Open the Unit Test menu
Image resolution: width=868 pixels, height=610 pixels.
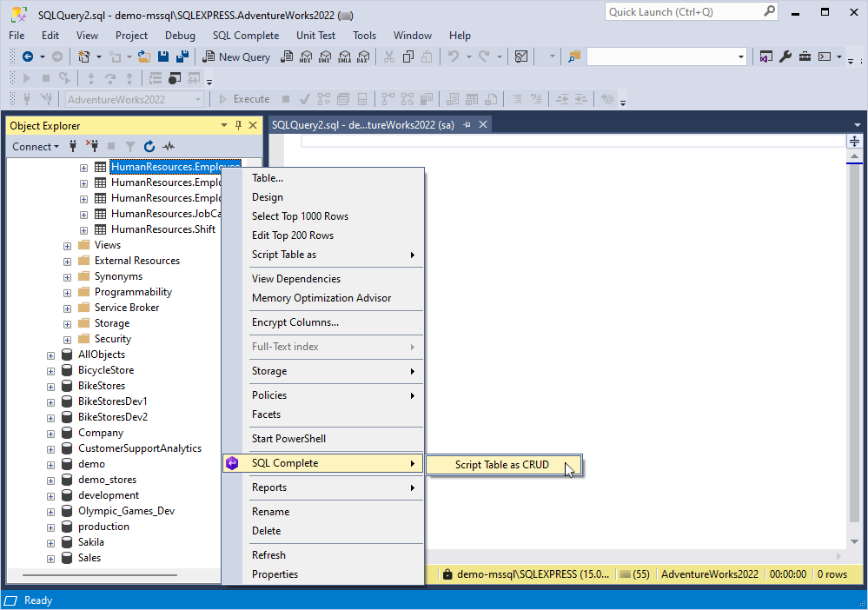tap(315, 36)
